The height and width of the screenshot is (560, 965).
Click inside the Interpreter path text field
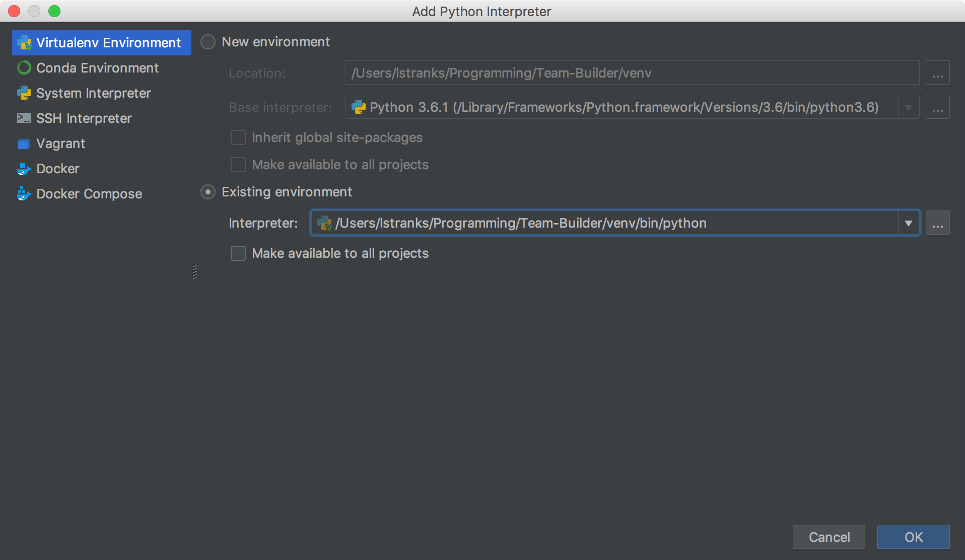554,223
